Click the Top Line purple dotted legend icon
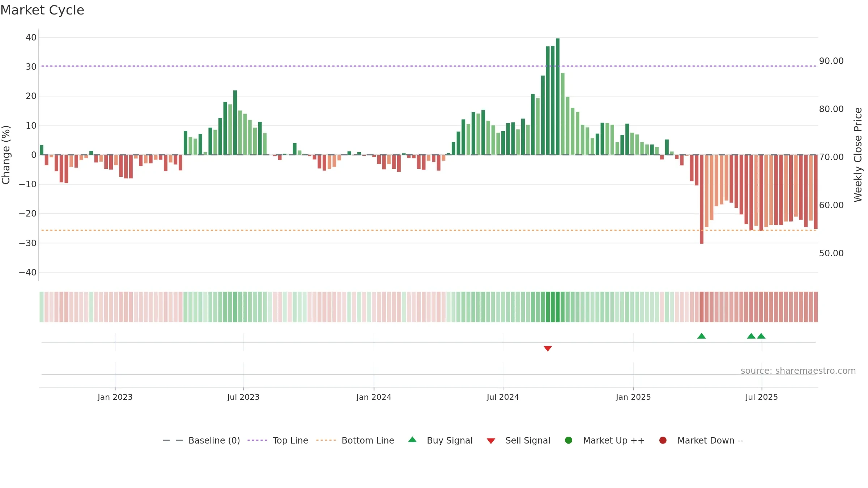Image resolution: width=868 pixels, height=488 pixels. pyautogui.click(x=257, y=440)
